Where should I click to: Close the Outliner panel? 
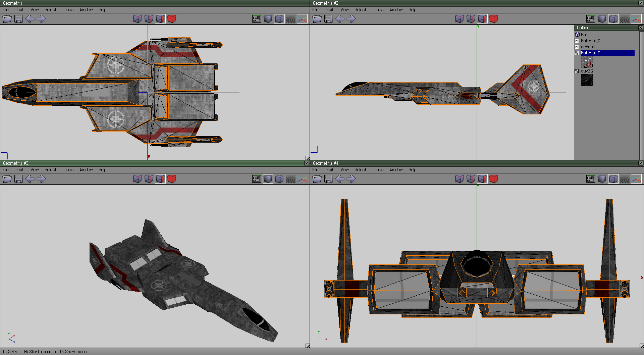[640, 28]
